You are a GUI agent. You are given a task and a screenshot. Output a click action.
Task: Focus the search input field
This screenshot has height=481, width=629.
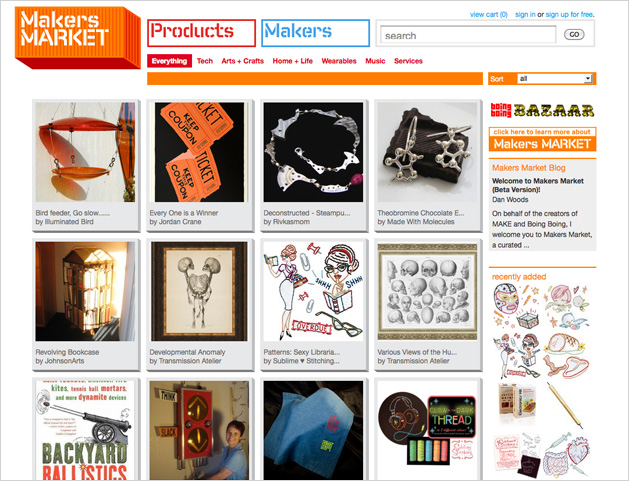click(x=468, y=35)
